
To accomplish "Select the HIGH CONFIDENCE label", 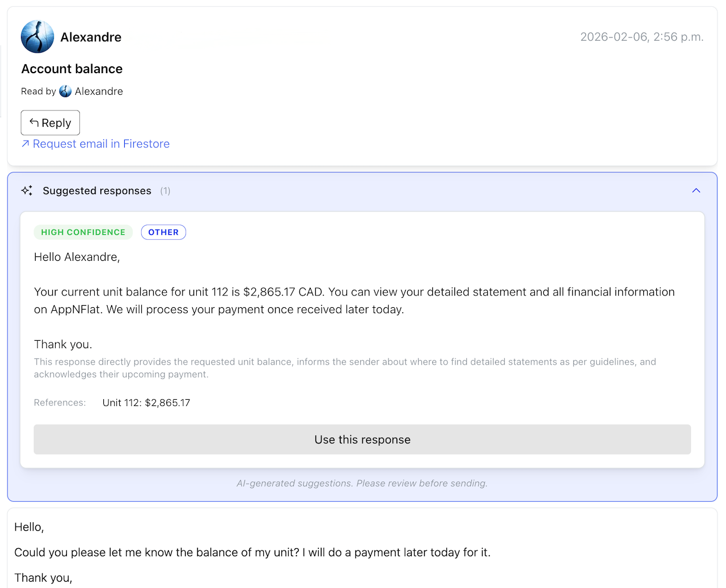I will coord(83,232).
